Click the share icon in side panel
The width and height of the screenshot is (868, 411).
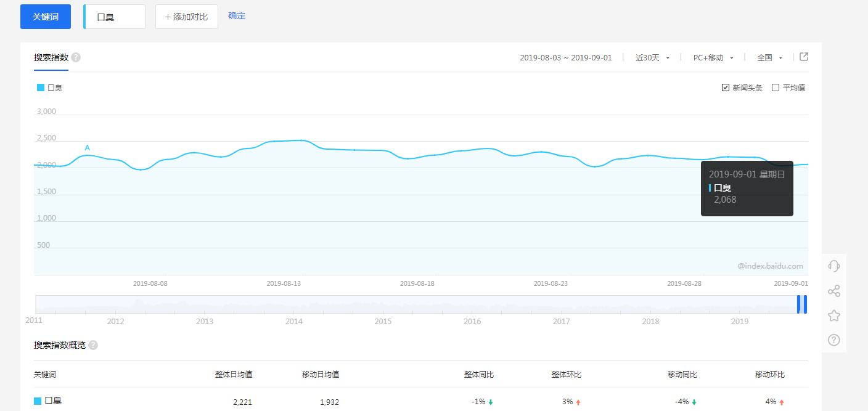coord(833,291)
